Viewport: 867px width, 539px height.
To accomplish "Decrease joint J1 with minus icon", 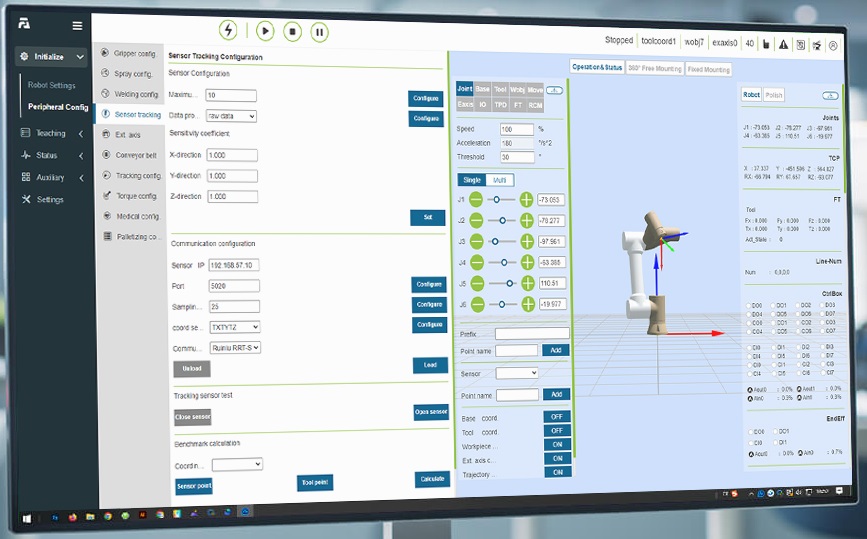I will tap(476, 199).
